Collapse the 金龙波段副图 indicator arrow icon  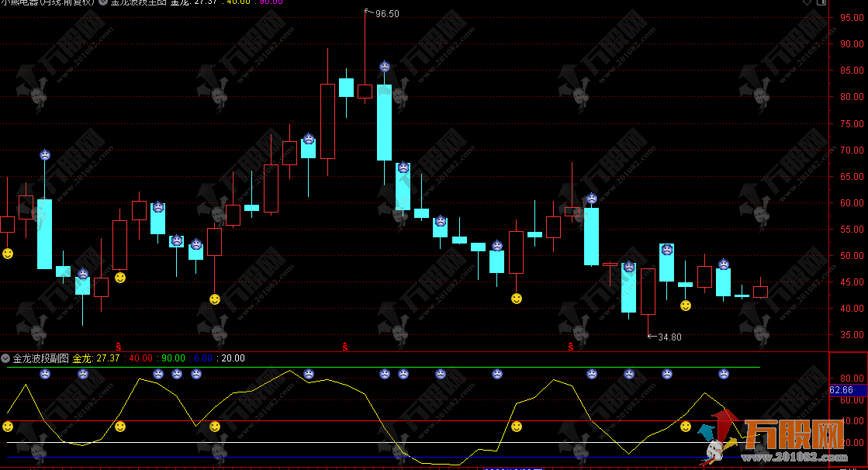(5, 358)
